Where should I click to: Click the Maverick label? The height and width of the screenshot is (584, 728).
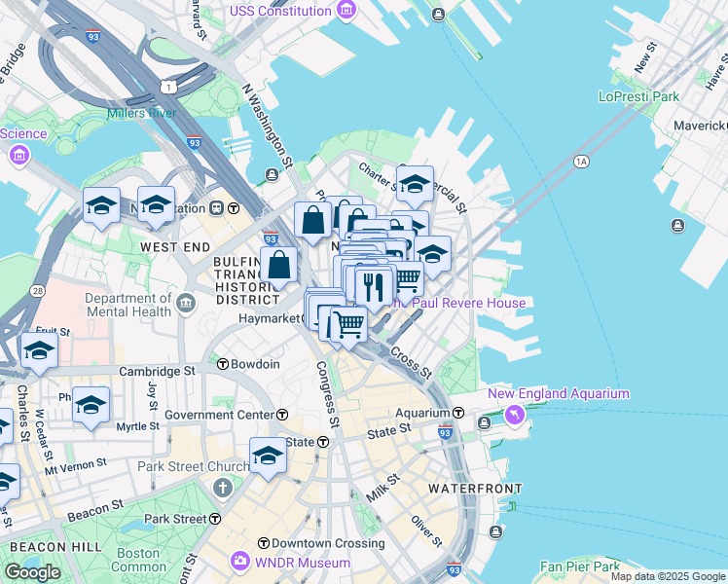[x=700, y=126]
